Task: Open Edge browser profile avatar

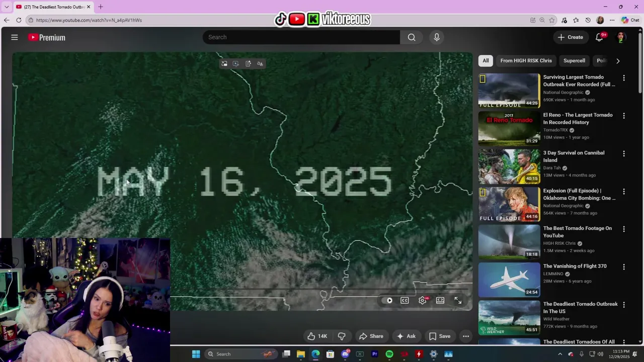Action: [600, 20]
